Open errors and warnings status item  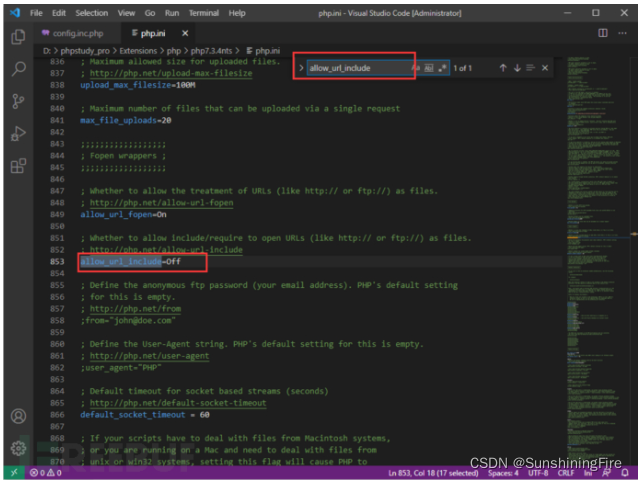(46, 473)
